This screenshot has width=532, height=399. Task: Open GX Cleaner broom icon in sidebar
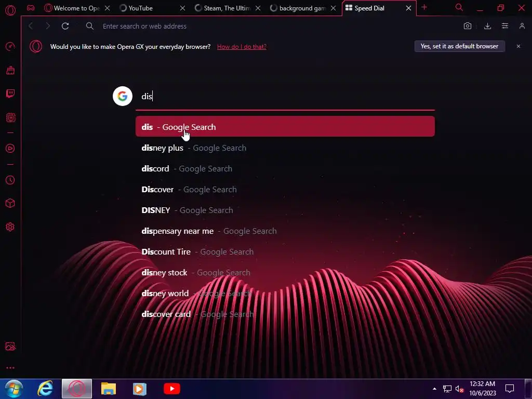coord(10,70)
